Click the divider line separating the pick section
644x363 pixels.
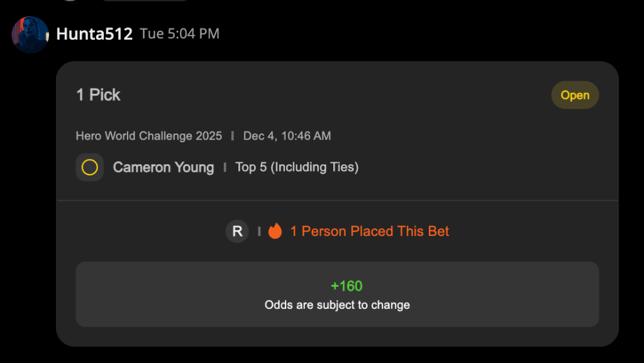coord(337,201)
